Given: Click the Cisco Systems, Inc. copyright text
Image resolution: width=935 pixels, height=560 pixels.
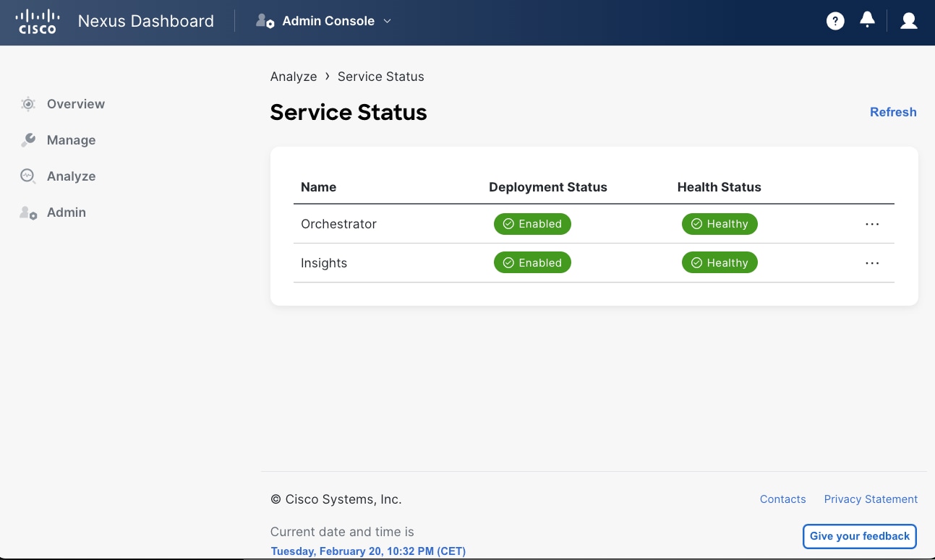Looking at the screenshot, I should (336, 499).
